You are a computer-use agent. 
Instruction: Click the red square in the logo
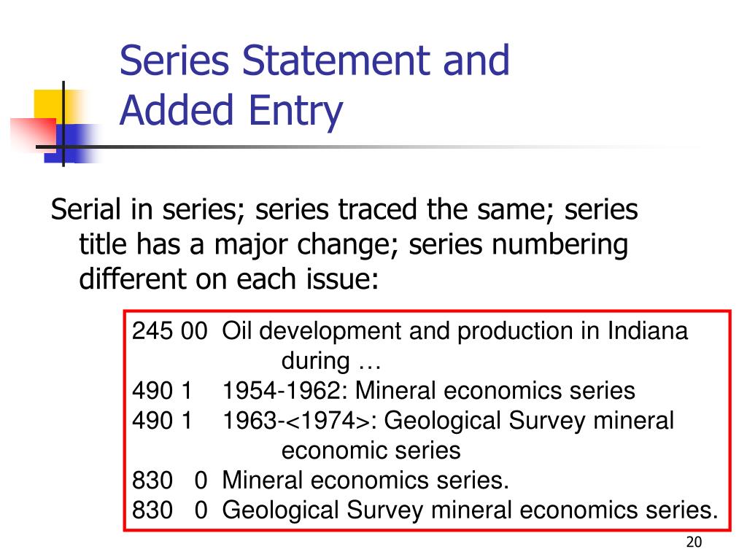click(x=34, y=134)
